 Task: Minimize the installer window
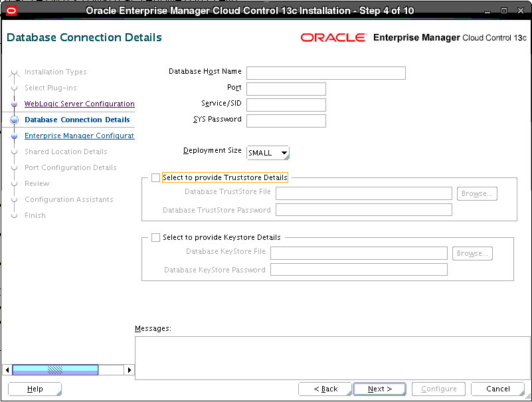pyautogui.click(x=488, y=11)
